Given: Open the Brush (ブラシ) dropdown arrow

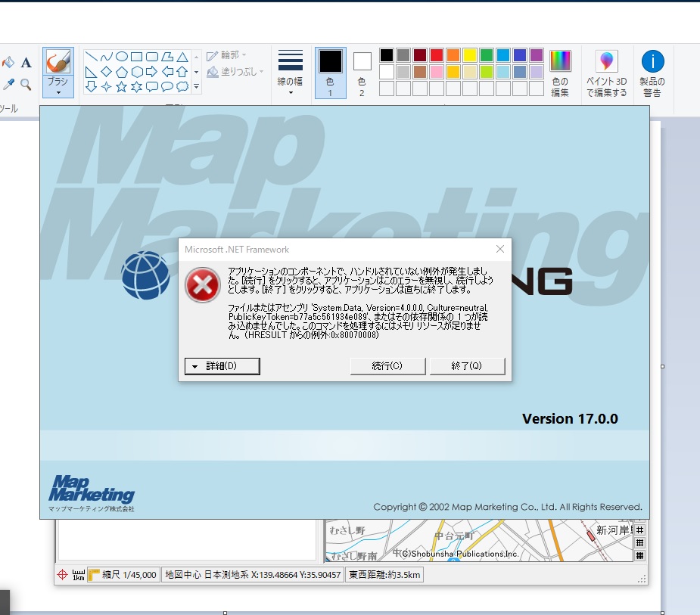Looking at the screenshot, I should pyautogui.click(x=58, y=93).
